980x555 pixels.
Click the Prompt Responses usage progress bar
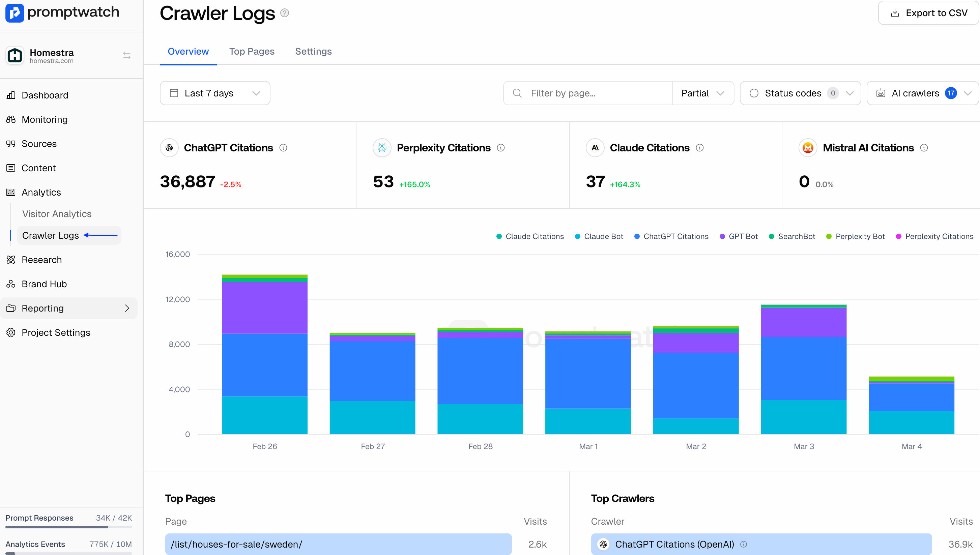(x=68, y=527)
